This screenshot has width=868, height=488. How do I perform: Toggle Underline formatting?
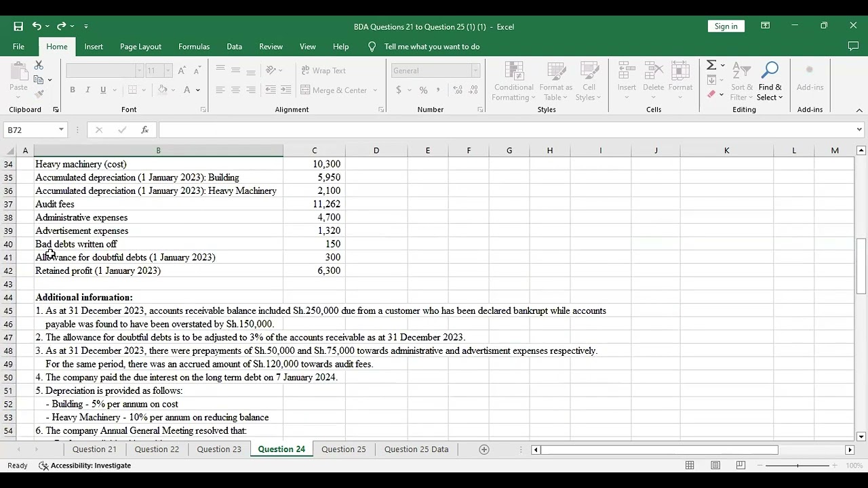pyautogui.click(x=103, y=90)
